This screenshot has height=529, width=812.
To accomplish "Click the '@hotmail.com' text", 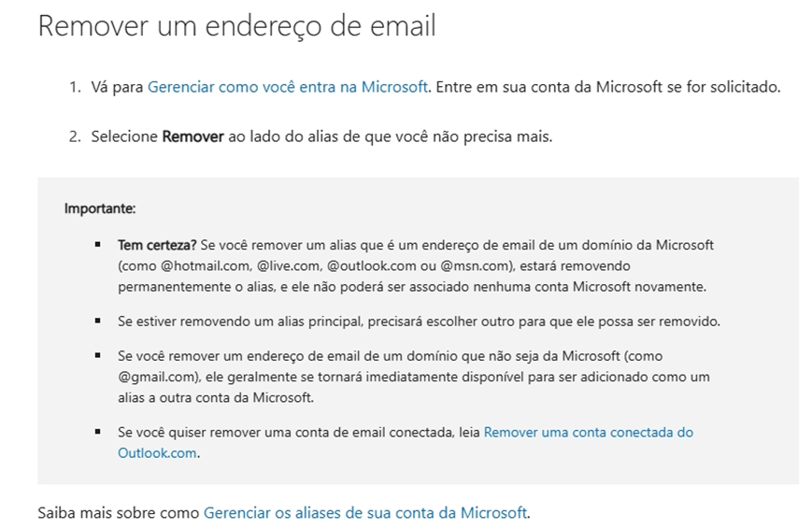I will (207, 265).
